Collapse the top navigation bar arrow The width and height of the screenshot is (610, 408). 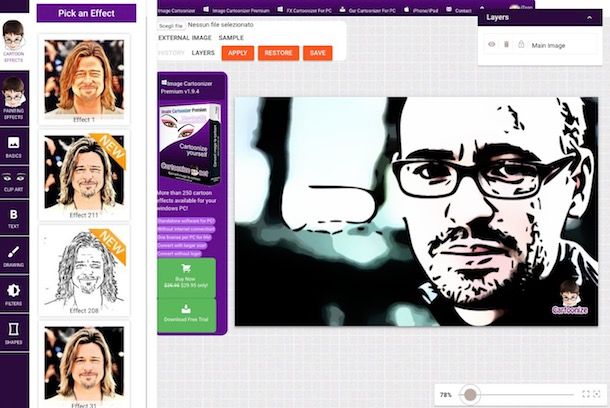click(482, 8)
